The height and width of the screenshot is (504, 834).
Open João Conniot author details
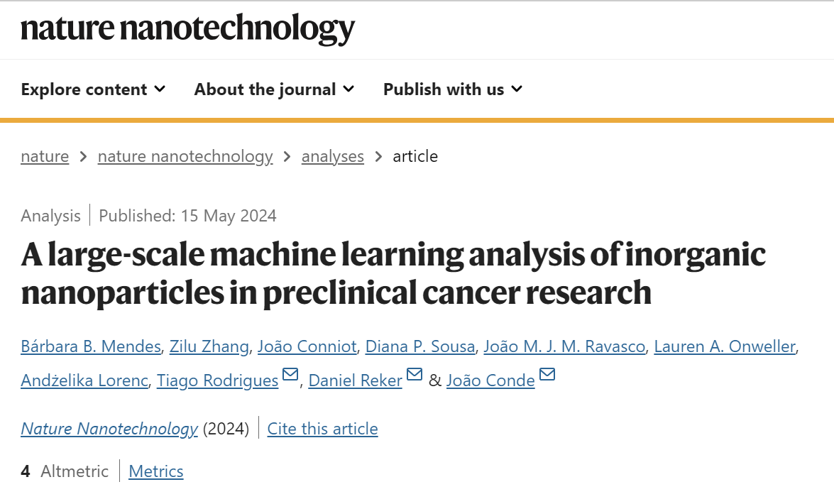(x=307, y=346)
